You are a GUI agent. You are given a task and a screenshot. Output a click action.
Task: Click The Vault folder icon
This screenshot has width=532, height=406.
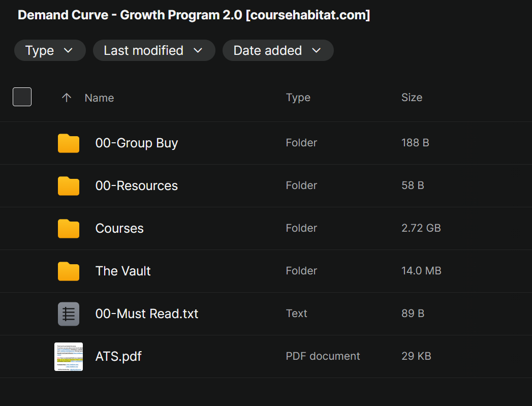point(69,271)
